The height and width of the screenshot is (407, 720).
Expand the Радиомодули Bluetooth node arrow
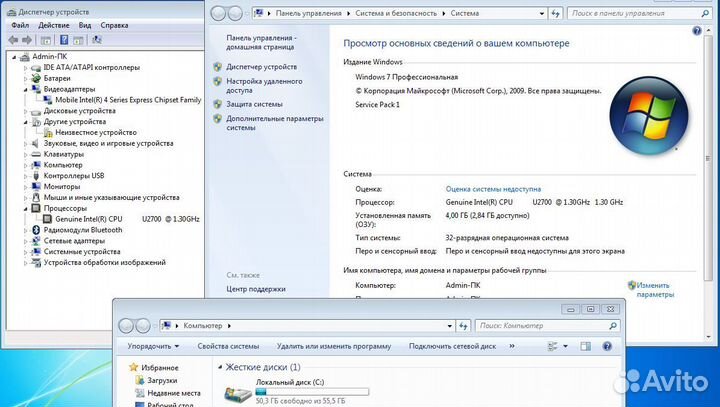tap(26, 230)
